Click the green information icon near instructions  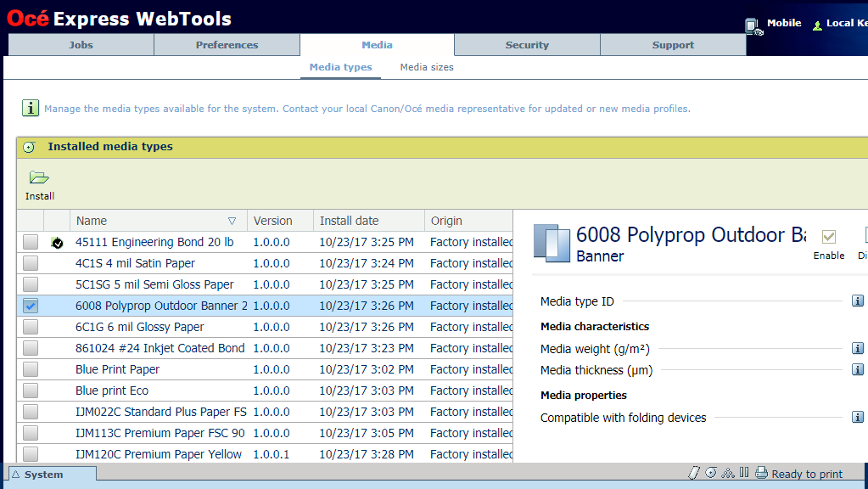tap(31, 108)
